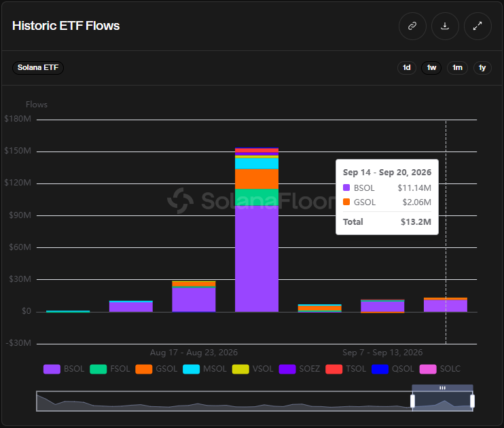Viewport: 504px width, 428px height.
Task: Toggle VSOL series in legend
Action: pos(253,369)
